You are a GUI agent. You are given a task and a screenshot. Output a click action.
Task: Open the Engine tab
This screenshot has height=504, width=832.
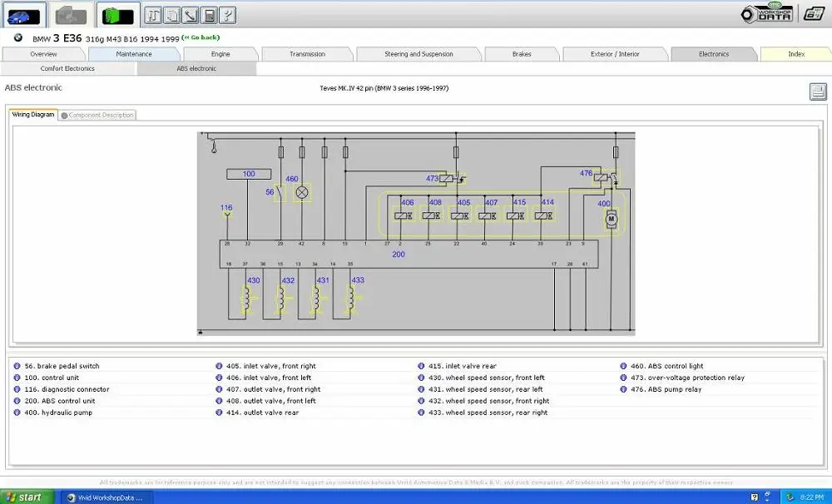(x=220, y=54)
